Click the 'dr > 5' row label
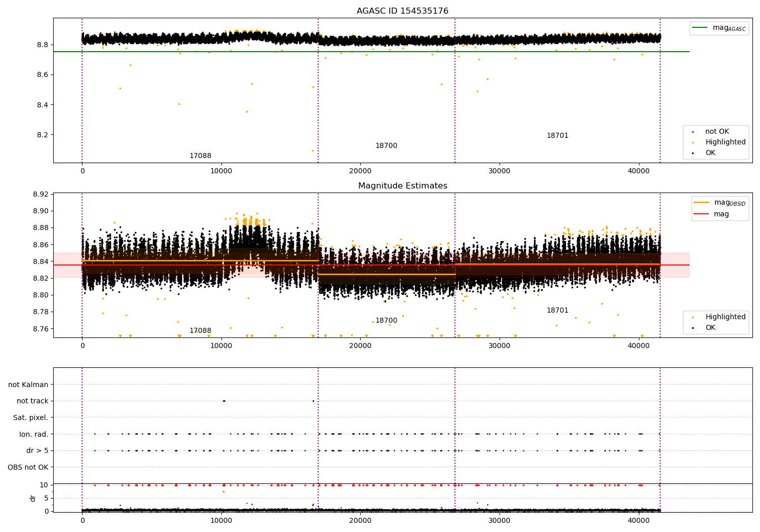The image size is (760, 532). click(x=37, y=451)
